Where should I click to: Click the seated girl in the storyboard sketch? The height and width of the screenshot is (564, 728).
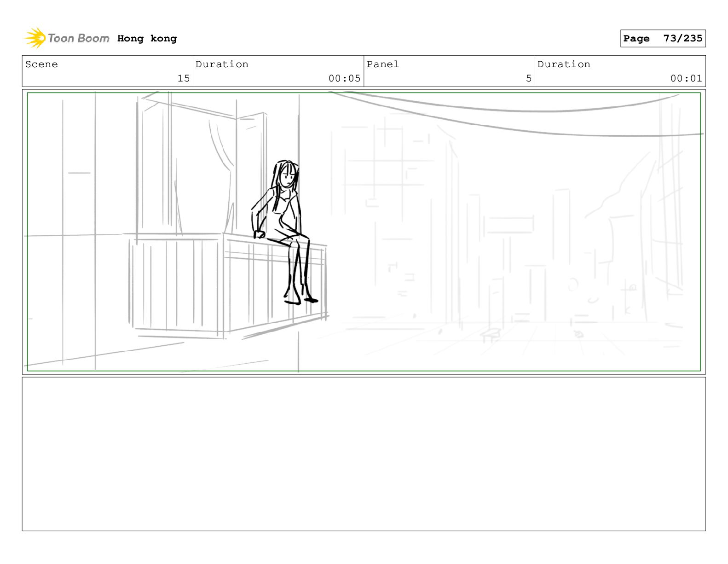point(284,233)
